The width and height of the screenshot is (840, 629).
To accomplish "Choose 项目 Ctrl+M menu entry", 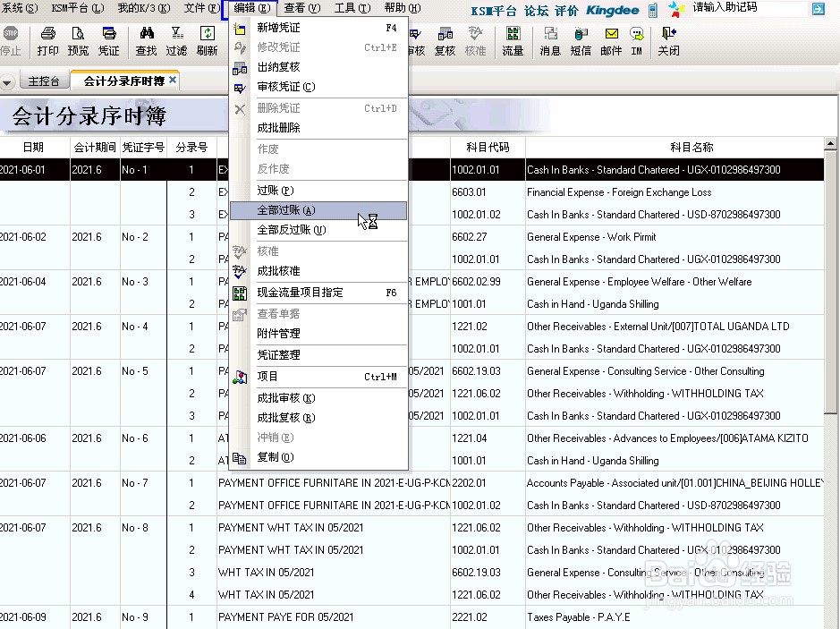I will pyautogui.click(x=318, y=377).
